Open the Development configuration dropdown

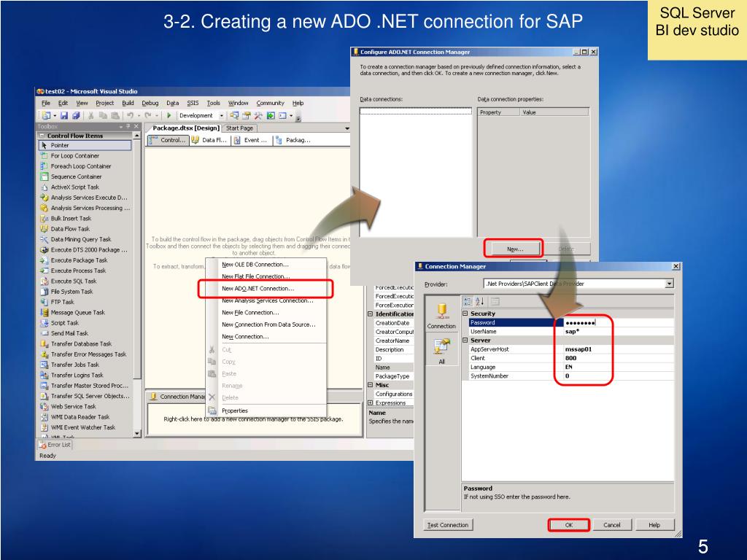(222, 116)
